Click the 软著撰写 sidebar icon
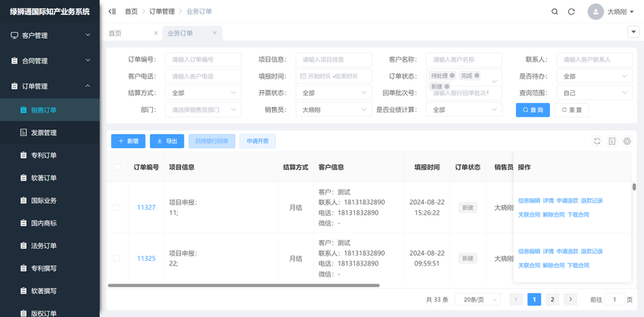 click(23, 290)
